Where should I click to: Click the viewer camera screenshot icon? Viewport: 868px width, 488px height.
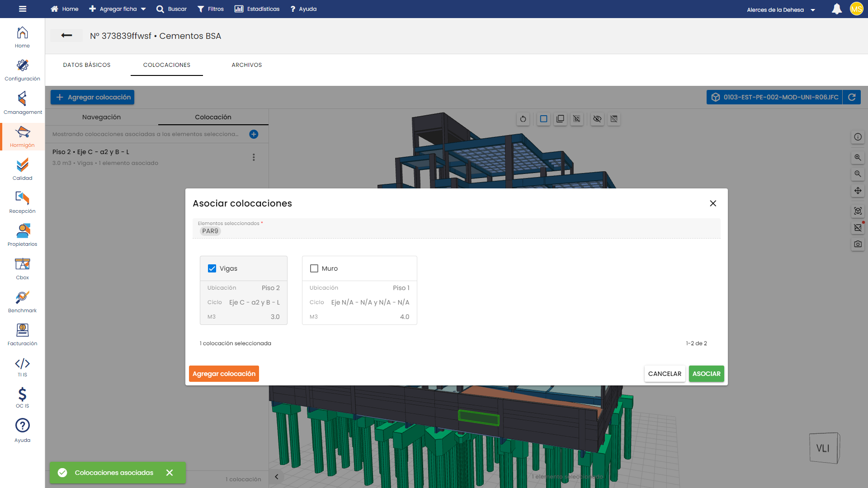858,244
